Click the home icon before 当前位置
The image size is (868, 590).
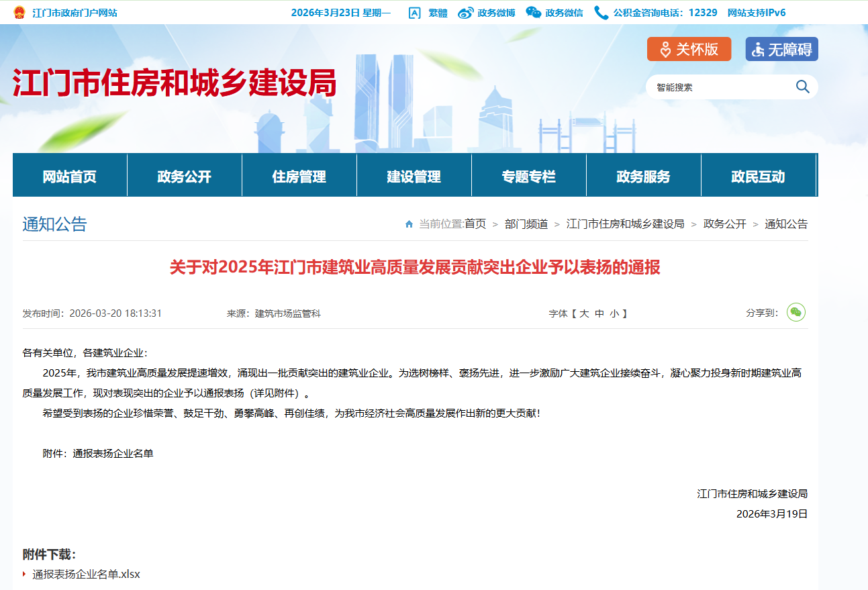click(x=409, y=224)
